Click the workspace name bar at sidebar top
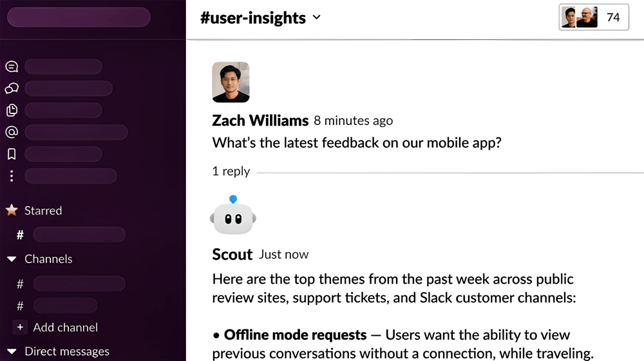The height and width of the screenshot is (361, 644). click(79, 17)
